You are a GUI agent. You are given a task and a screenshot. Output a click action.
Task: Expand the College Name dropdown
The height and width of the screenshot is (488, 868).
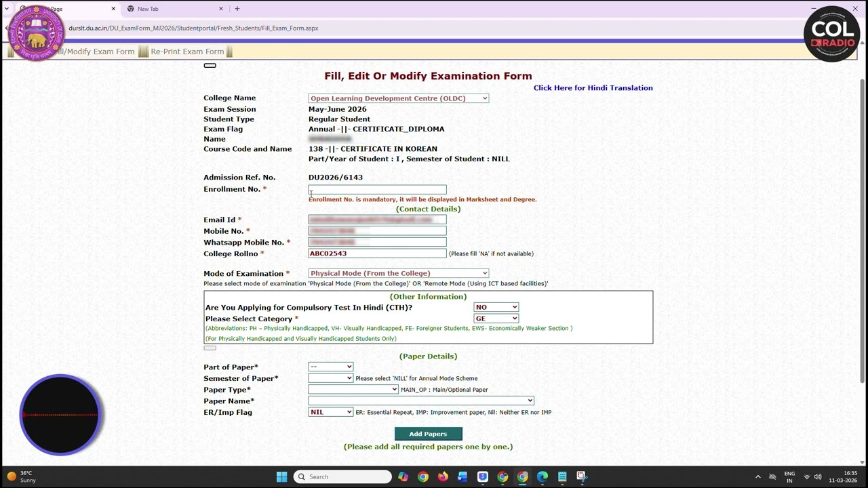[x=398, y=98]
